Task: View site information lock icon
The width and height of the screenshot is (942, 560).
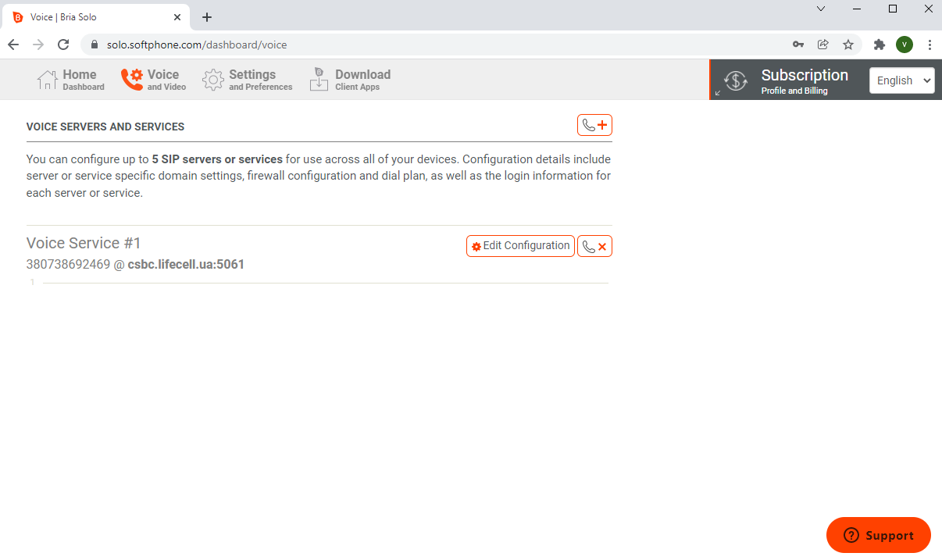Action: click(95, 45)
